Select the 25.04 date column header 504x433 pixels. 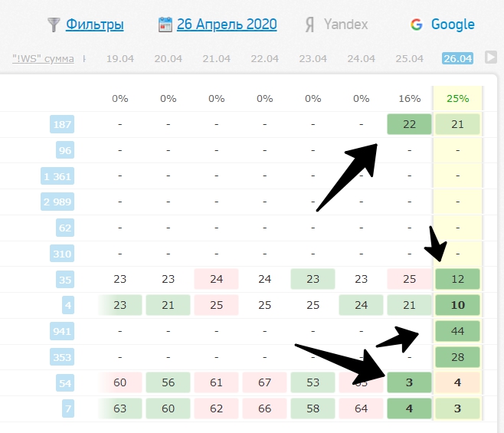point(409,58)
